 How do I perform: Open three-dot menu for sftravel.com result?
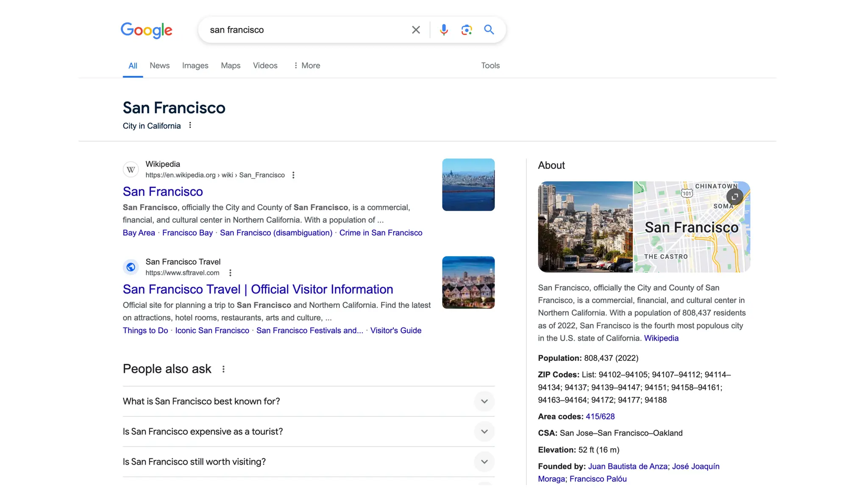(230, 273)
